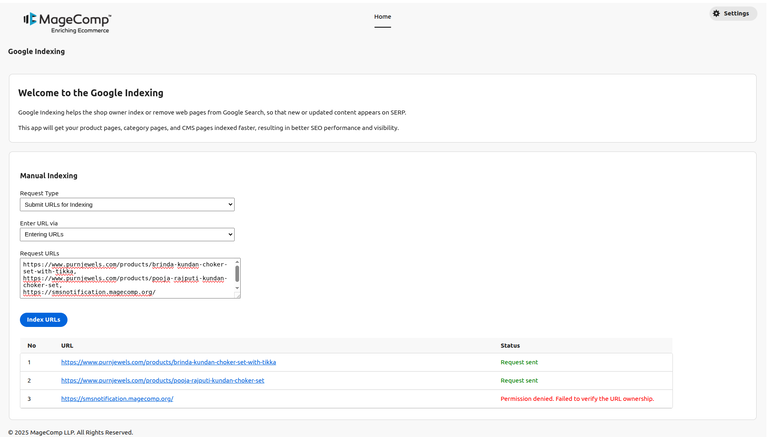Click the URL column header
The height and width of the screenshot is (437, 768).
67,345
